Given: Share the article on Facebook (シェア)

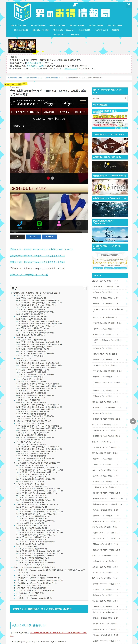Looking at the screenshot, I should pyautogui.click(x=33, y=237).
